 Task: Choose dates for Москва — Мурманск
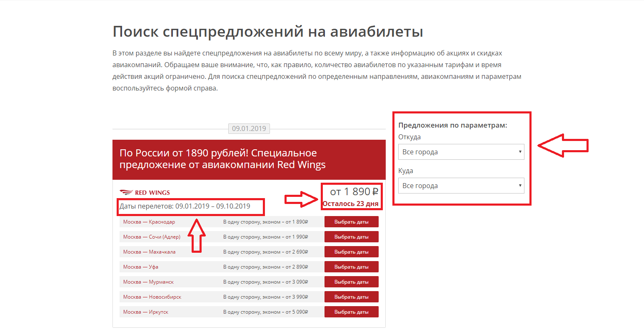point(352,282)
